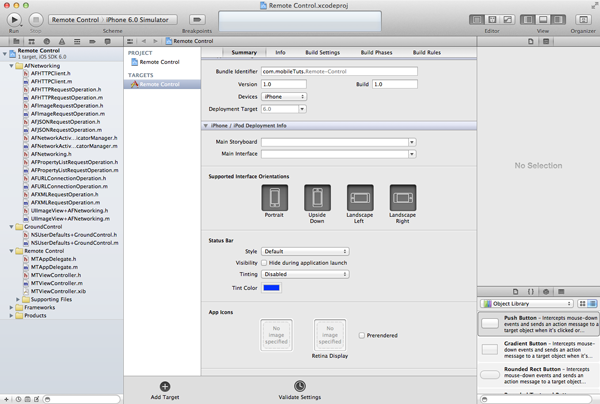Expand the Supporting Files group
The image size is (600, 404).
click(18, 299)
